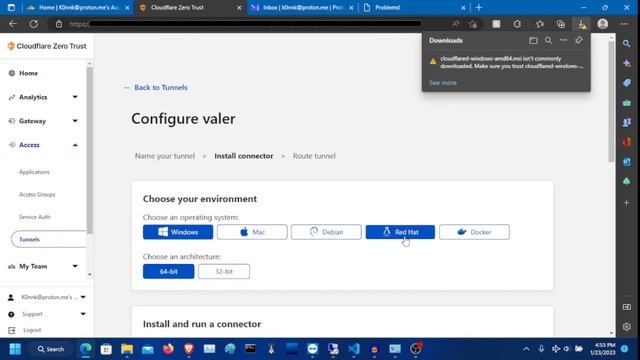Click the browser Downloads toolbar icon
This screenshot has width=640, height=360.
pyautogui.click(x=582, y=24)
